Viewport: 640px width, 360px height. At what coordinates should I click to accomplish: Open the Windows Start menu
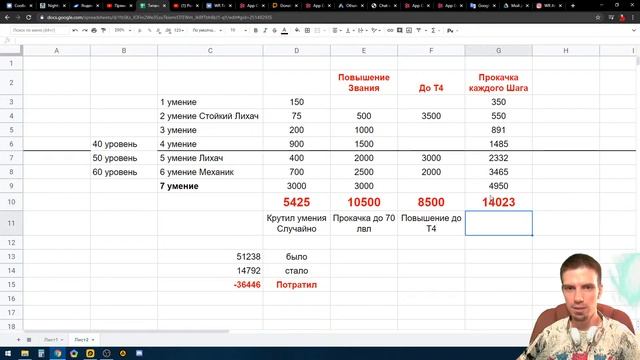pos(8,353)
